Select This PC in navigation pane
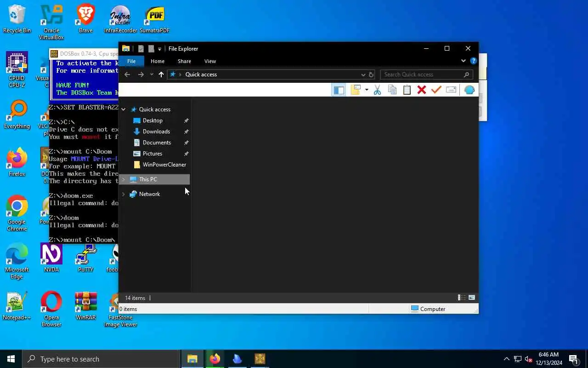The width and height of the screenshot is (588, 368). tap(148, 179)
